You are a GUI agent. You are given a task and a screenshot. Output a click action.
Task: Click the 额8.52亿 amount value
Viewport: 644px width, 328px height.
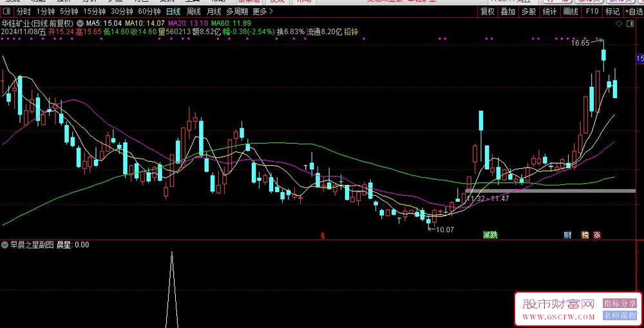(x=207, y=32)
